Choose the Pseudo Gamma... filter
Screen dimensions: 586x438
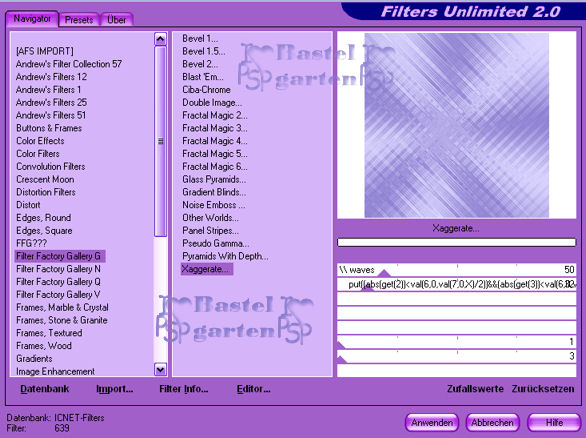point(216,243)
